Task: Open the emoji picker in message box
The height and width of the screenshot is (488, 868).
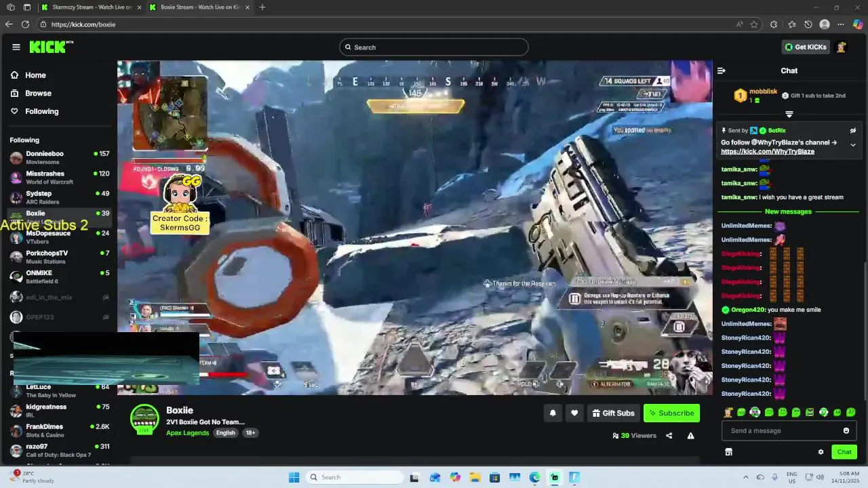Action: click(846, 430)
